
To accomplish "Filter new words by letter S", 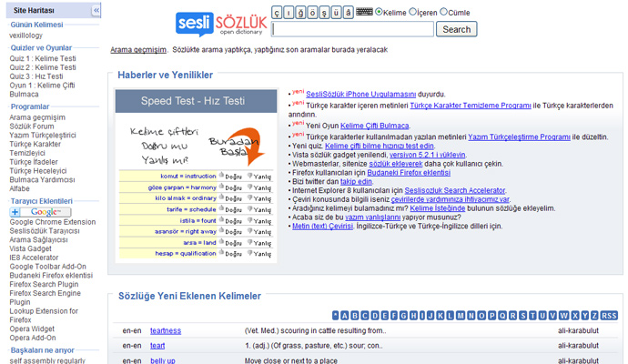I will coord(522,316).
